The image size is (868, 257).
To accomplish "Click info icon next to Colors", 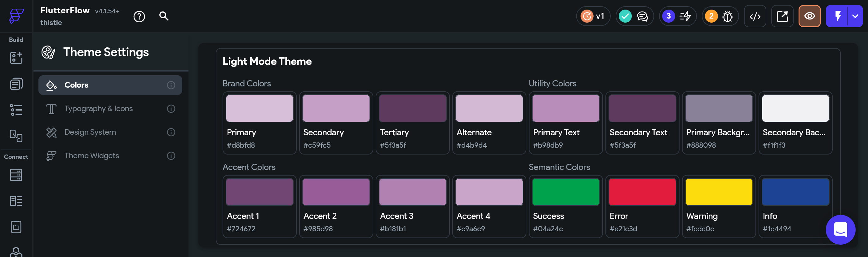I will tap(171, 85).
